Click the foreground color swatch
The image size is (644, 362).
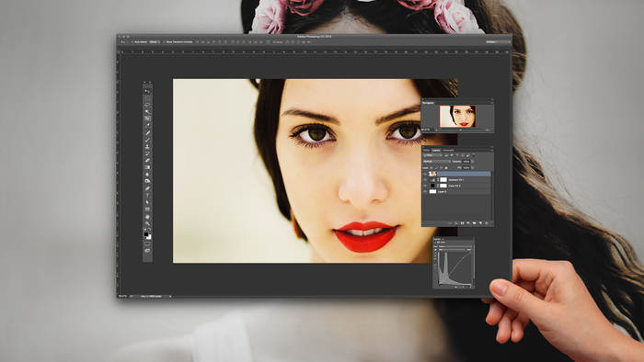(145, 234)
